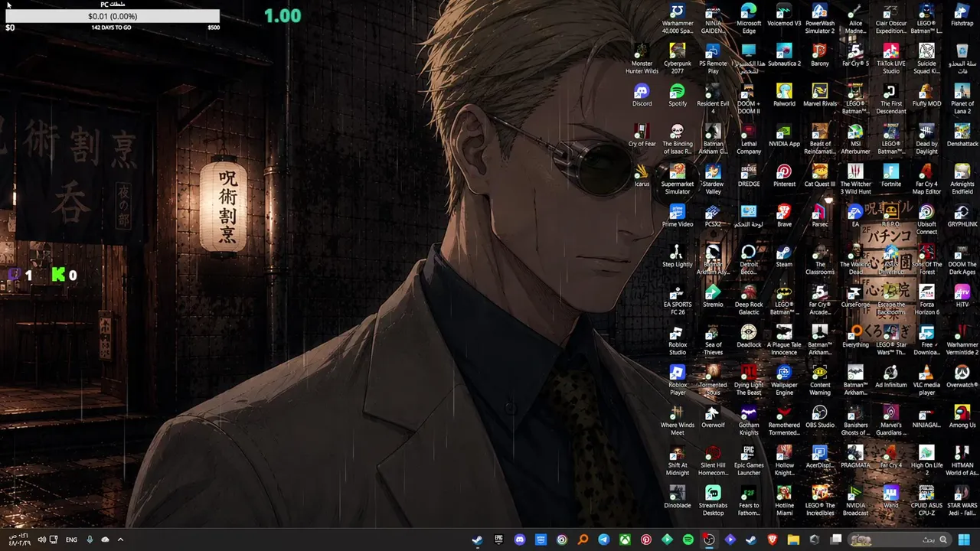This screenshot has width=980, height=551.
Task: Select The Witcher 3 Wild Hunt icon
Action: pyautogui.click(x=855, y=178)
